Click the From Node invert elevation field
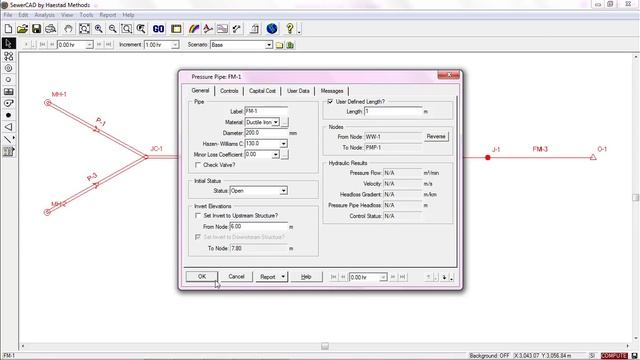Screen dimensions: 640x360 (x=258, y=227)
